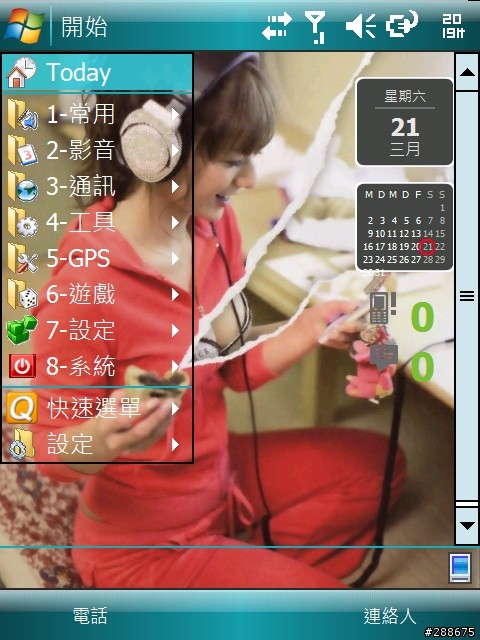Select day 21 circled in calendar
The width and height of the screenshot is (480, 640).
[x=427, y=247]
